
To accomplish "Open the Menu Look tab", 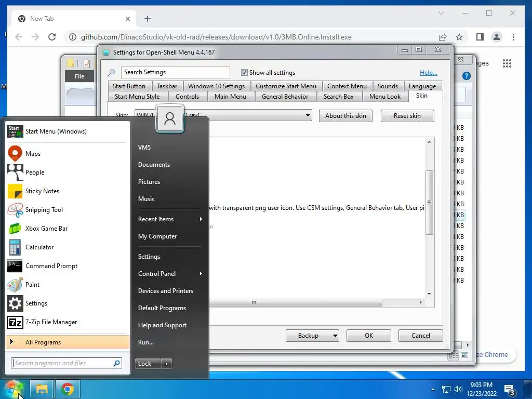I will point(385,96).
